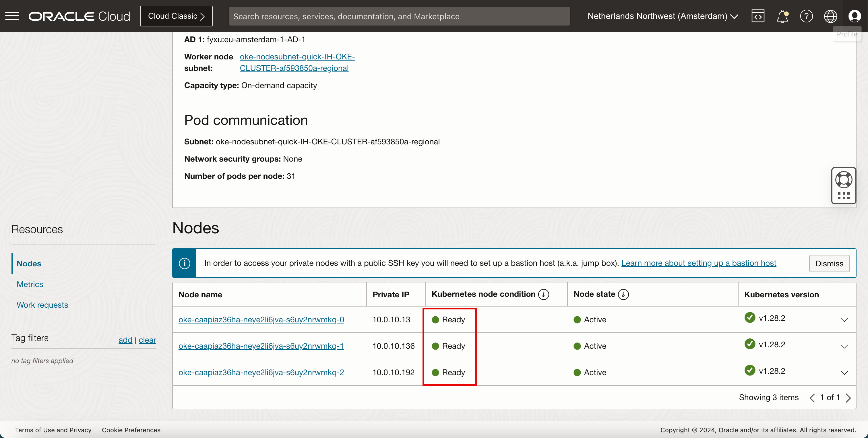Open the hamburger navigation menu
The image size is (868, 438).
tap(12, 16)
